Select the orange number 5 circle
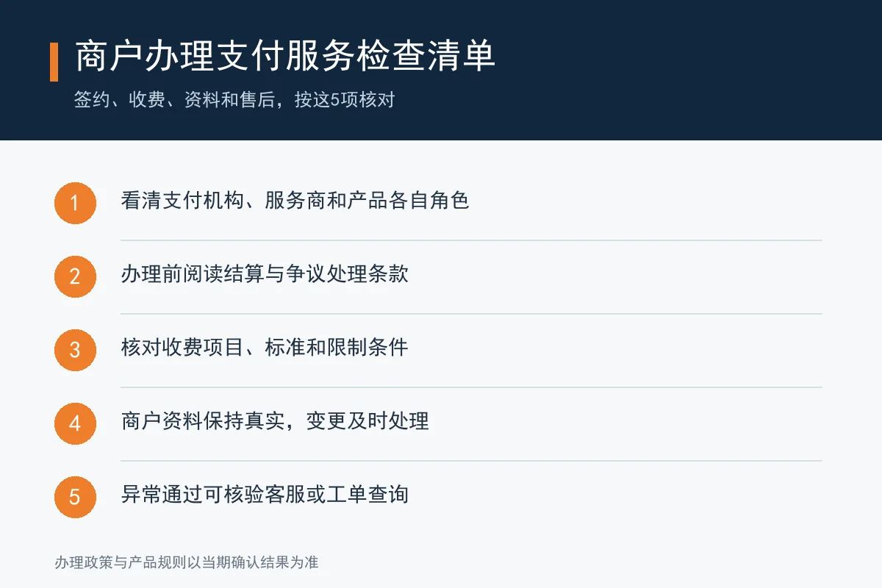The height and width of the screenshot is (588, 882). click(x=75, y=497)
